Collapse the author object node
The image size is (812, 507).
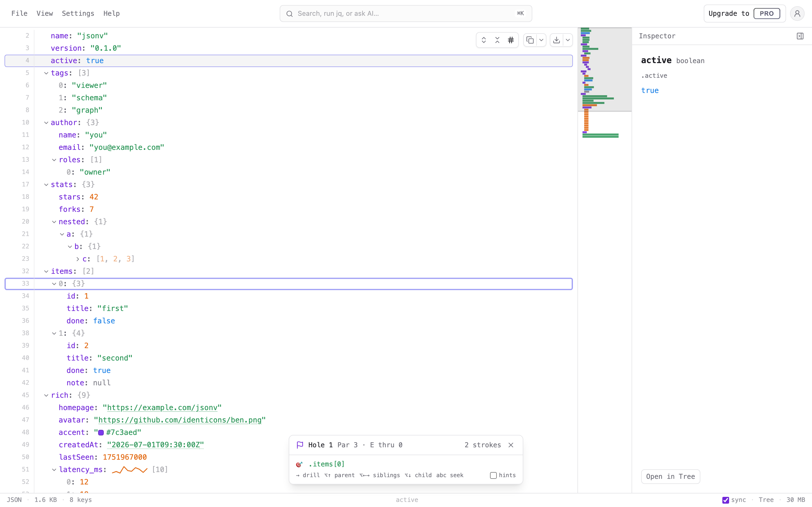46,123
